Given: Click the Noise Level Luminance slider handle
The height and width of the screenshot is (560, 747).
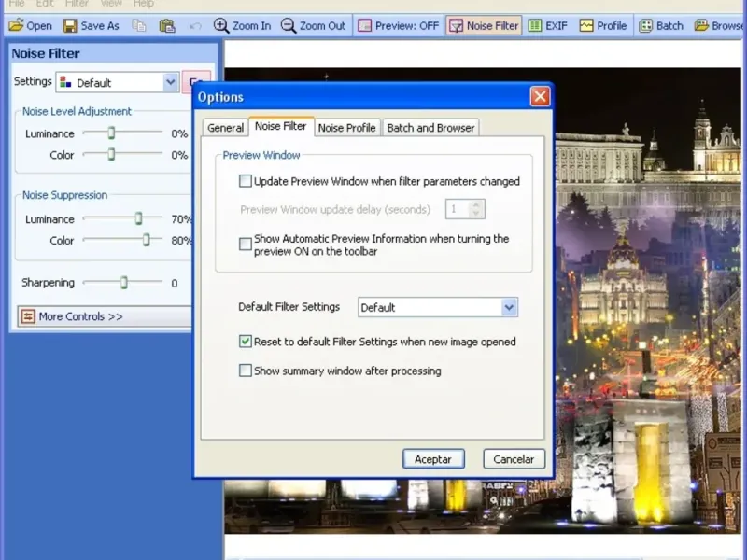Looking at the screenshot, I should click(x=111, y=133).
